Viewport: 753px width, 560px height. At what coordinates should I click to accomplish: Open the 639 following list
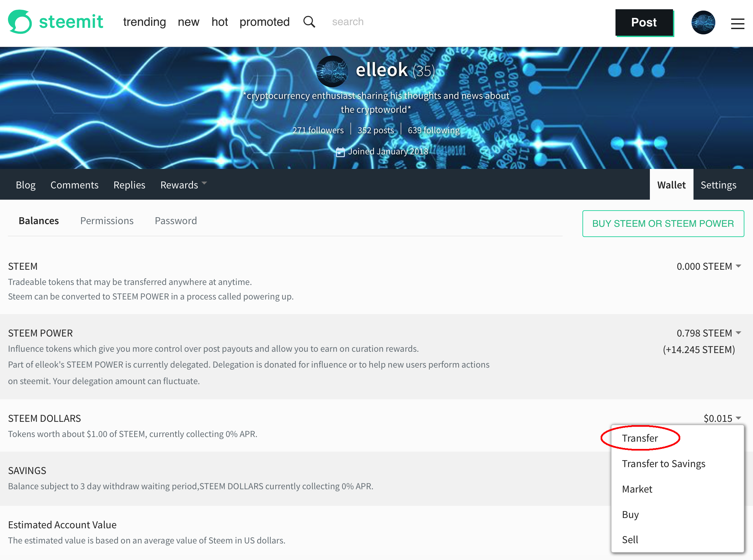point(433,130)
